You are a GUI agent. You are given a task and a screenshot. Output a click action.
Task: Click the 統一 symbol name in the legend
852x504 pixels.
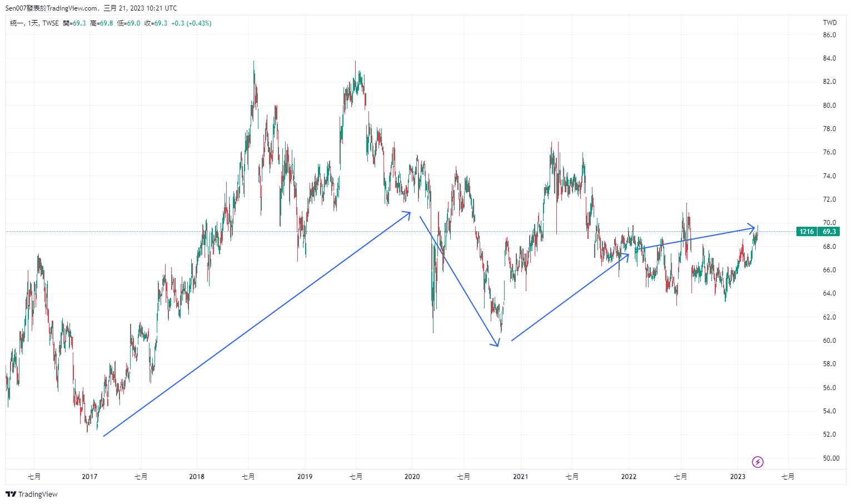[16, 23]
